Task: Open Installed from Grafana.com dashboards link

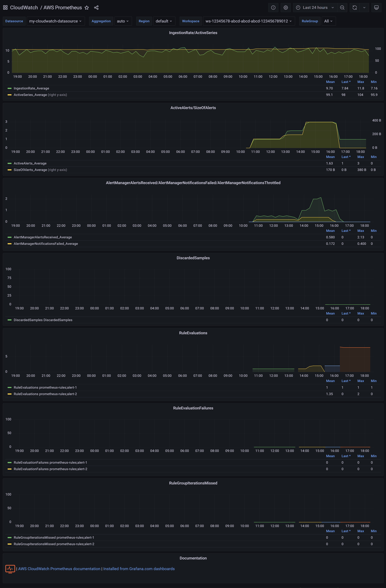Action: [139, 569]
